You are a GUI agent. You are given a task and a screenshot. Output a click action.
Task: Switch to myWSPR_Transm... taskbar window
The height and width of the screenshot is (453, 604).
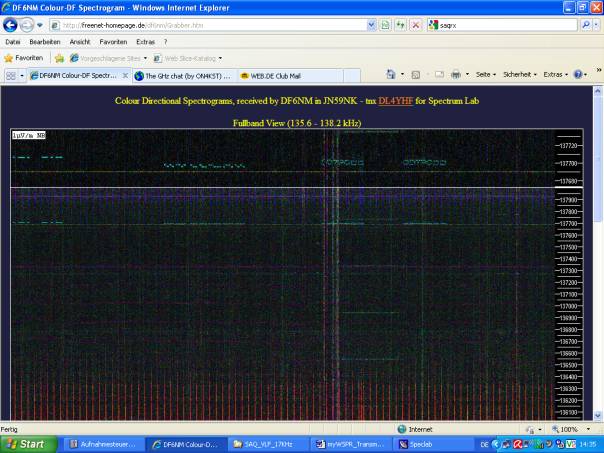(350, 445)
